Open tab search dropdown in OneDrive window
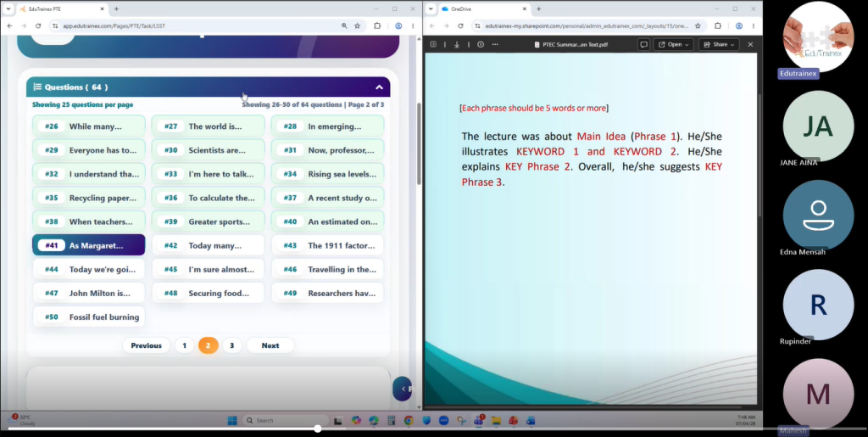Screen dimensions: 868x437 point(431,8)
